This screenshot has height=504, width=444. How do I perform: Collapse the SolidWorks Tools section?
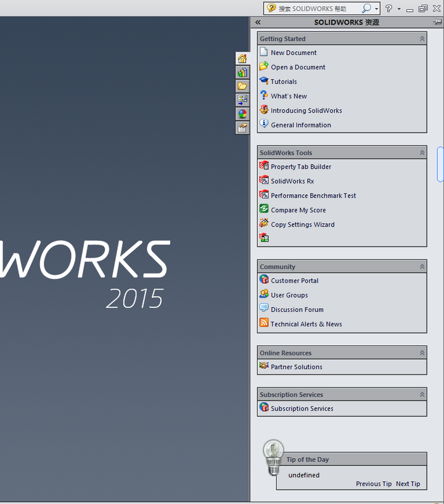click(422, 153)
